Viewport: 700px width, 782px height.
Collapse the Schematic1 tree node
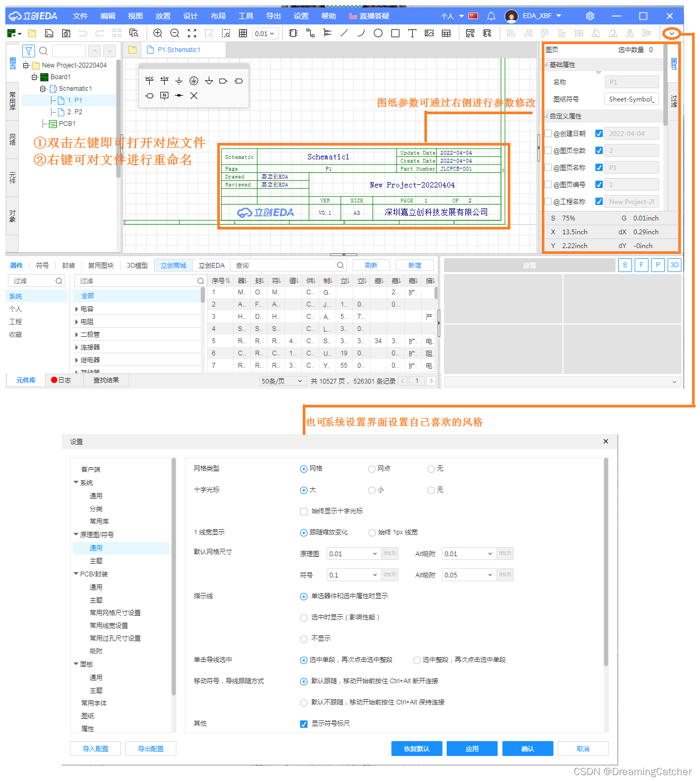42,89
